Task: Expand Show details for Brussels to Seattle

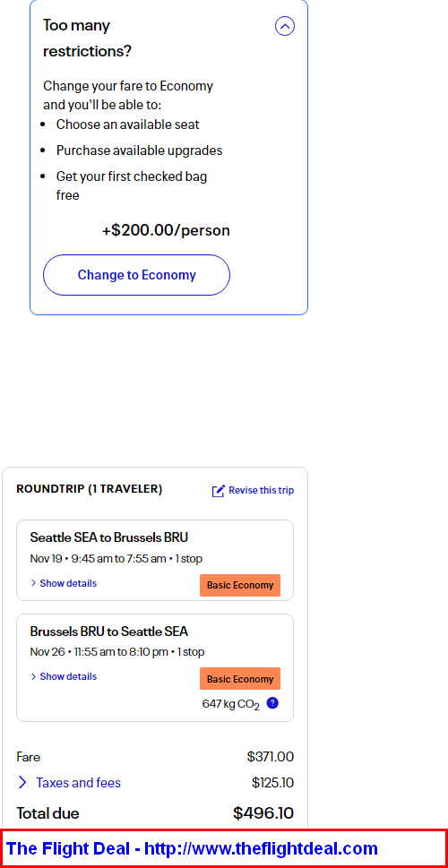Action: tap(64, 676)
